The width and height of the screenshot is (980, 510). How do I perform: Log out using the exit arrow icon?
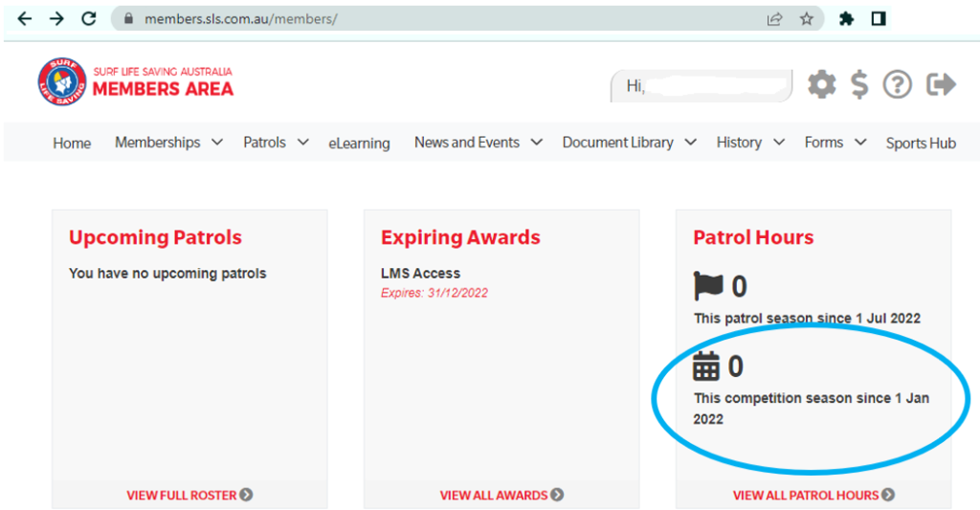pyautogui.click(x=942, y=84)
